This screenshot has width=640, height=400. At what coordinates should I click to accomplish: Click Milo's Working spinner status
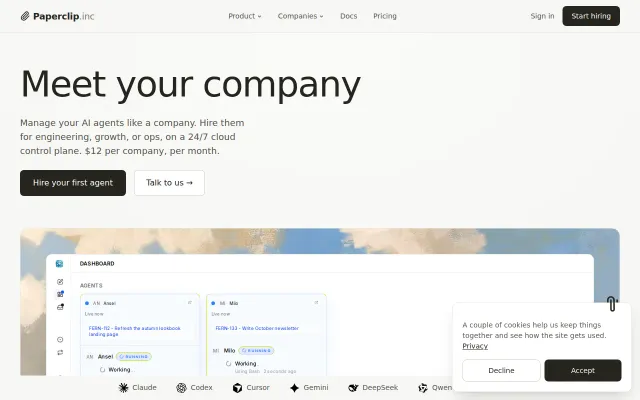pyautogui.click(x=242, y=364)
